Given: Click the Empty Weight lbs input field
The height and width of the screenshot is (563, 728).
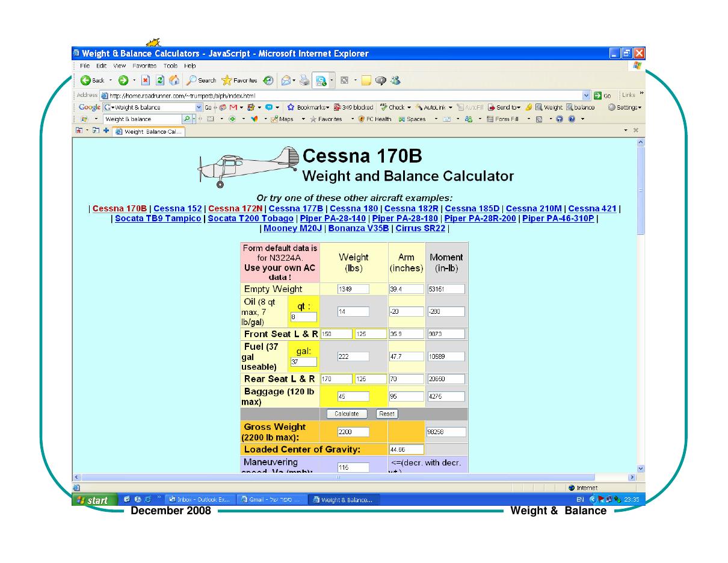Looking at the screenshot, I should tap(353, 289).
